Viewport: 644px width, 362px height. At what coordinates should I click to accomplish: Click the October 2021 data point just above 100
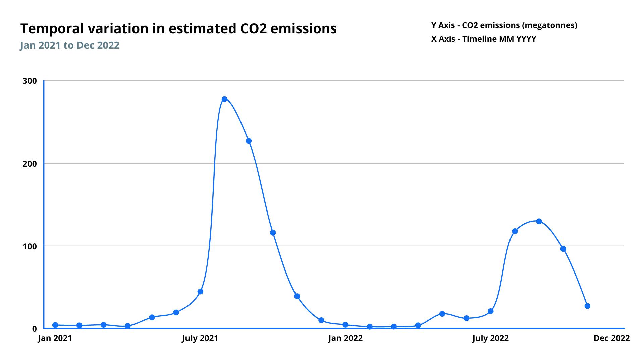(x=273, y=233)
